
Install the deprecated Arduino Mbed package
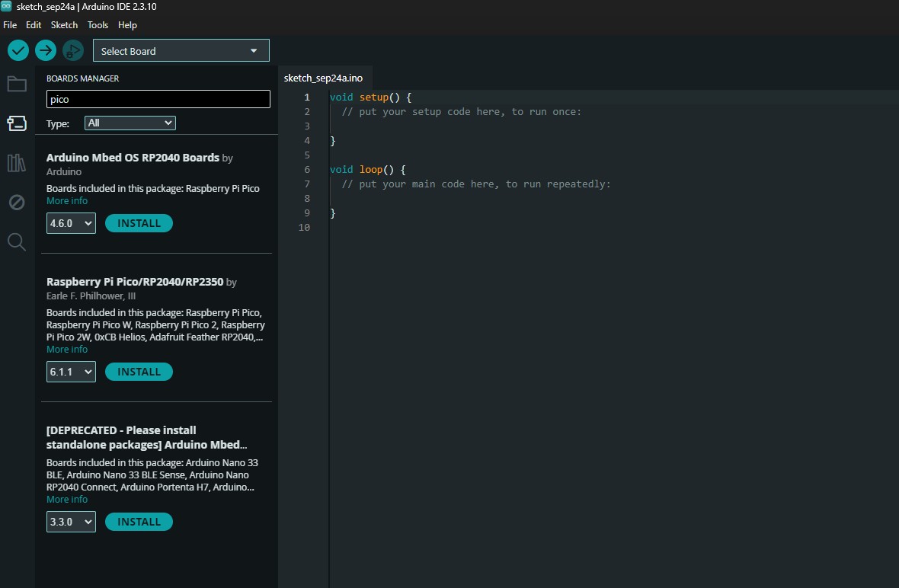tap(139, 522)
